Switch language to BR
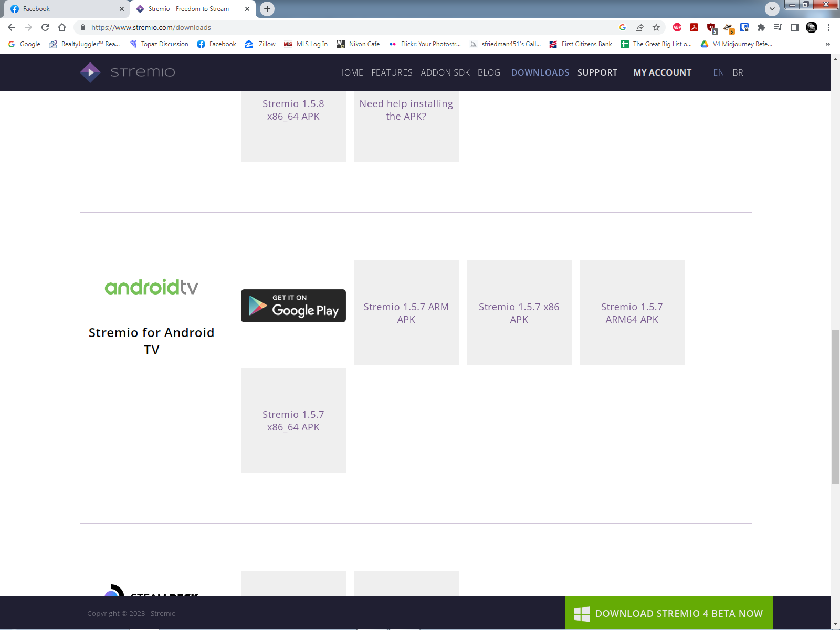840x630 pixels. coord(738,72)
